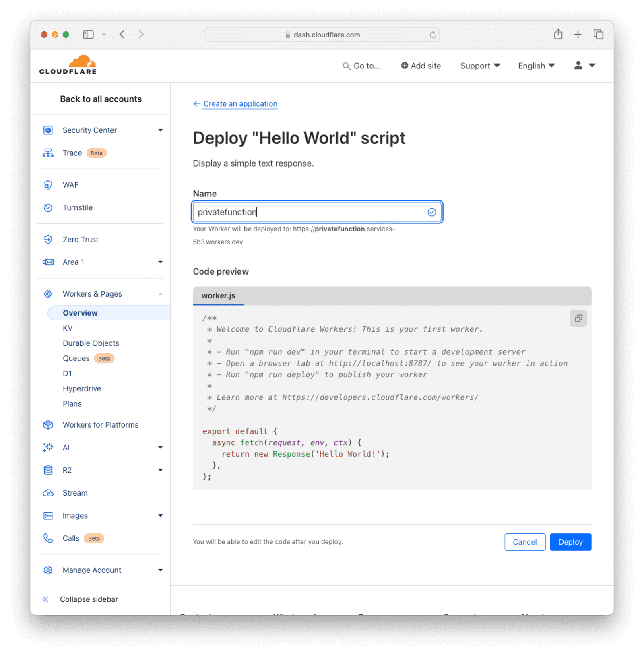Expand the Security Center section
This screenshot has height=655, width=644.
click(160, 130)
